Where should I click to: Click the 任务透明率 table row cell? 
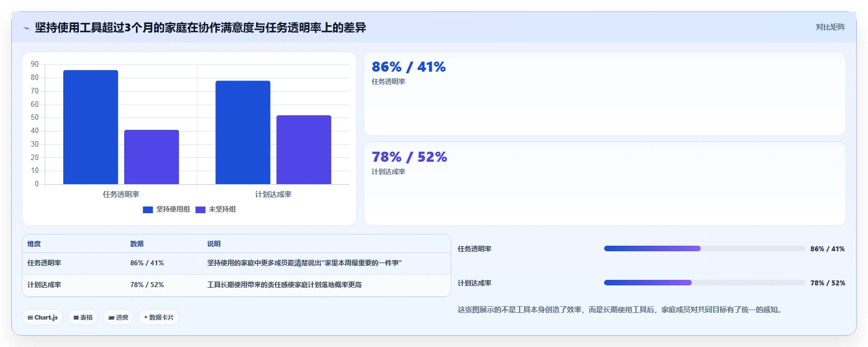[x=44, y=263]
